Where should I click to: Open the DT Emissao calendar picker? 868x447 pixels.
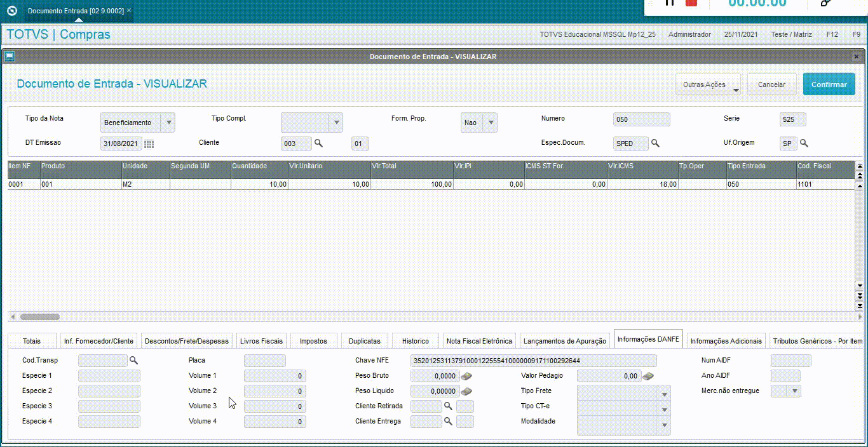pos(149,144)
